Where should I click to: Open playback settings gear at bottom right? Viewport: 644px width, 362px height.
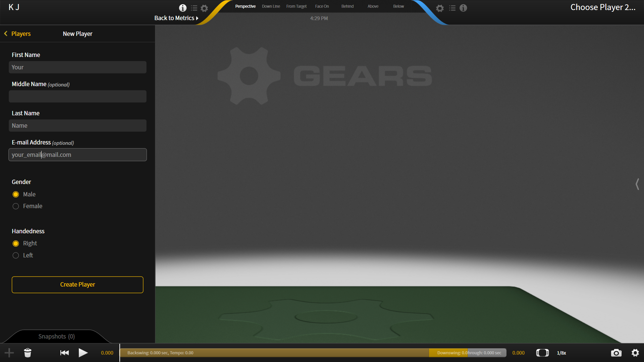pos(635,353)
